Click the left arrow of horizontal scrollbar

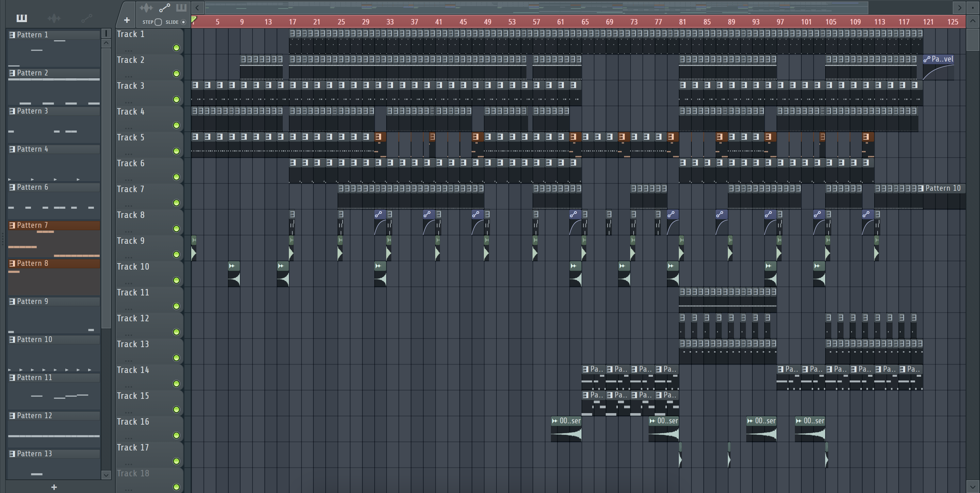pos(197,7)
